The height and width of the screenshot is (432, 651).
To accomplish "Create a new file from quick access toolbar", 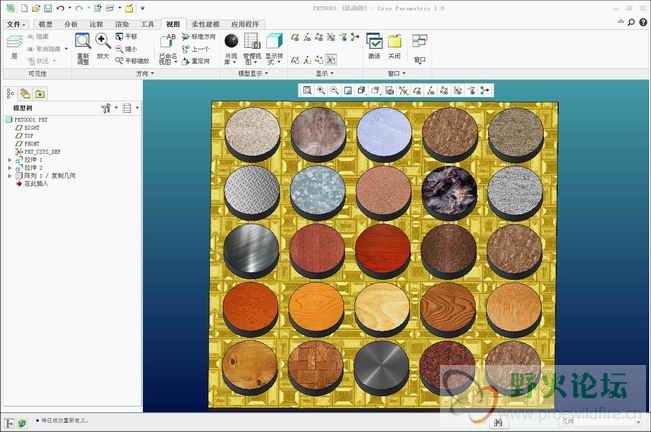I will click(x=24, y=8).
